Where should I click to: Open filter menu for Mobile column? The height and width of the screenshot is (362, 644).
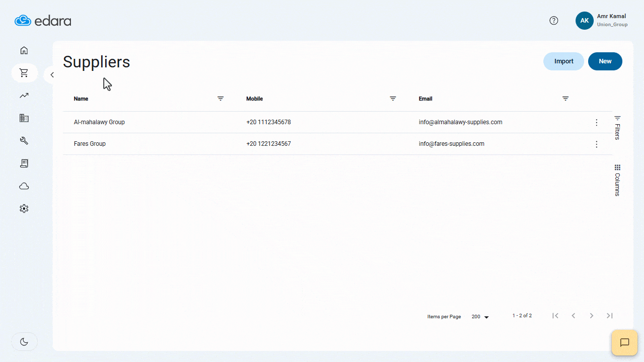[393, 99]
